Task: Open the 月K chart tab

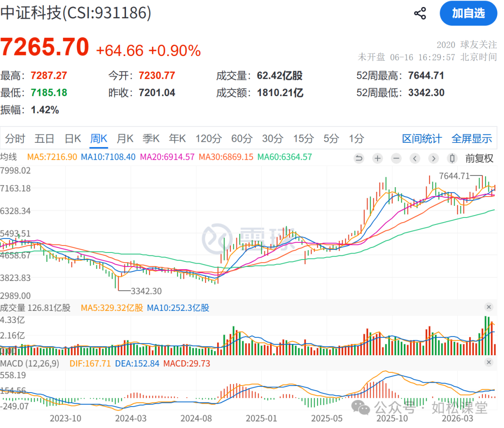Action: tap(125, 139)
